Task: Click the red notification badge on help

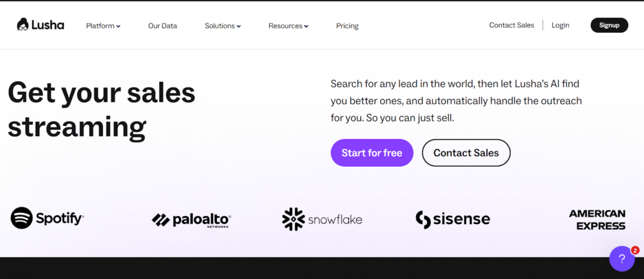Action: [635, 249]
